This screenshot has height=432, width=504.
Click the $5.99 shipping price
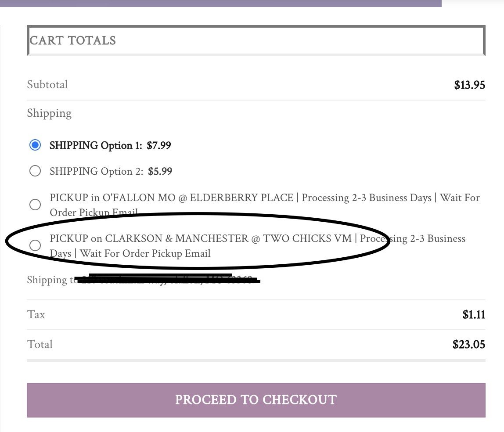[x=160, y=171]
